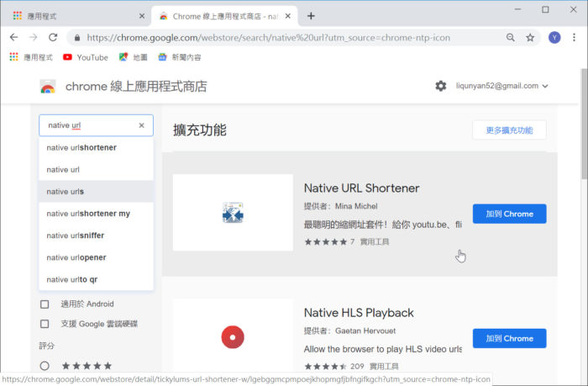This screenshot has width=588, height=386.
Task: Choose suggestion native urls
Action: pos(96,192)
